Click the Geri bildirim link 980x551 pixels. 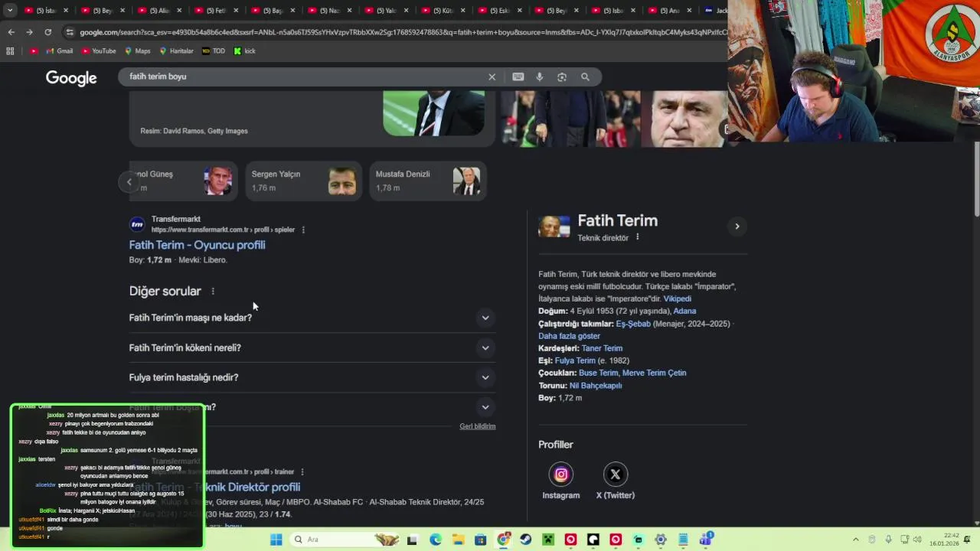[478, 426]
